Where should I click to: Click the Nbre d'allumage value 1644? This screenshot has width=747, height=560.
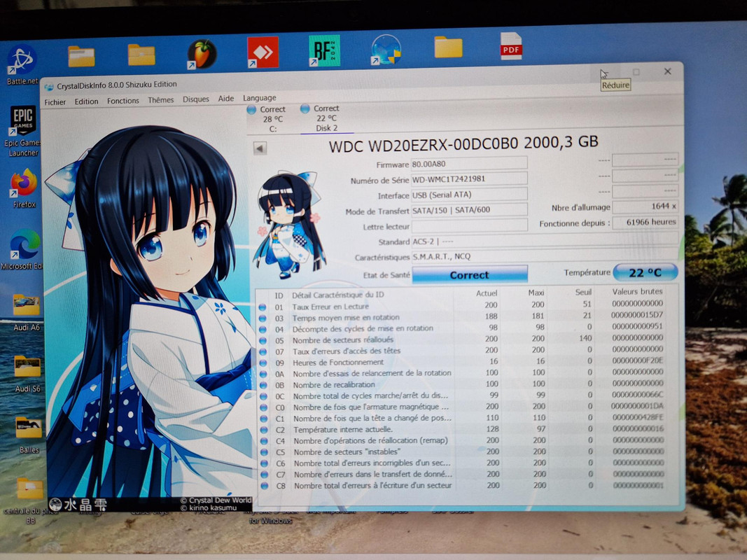[x=645, y=206]
